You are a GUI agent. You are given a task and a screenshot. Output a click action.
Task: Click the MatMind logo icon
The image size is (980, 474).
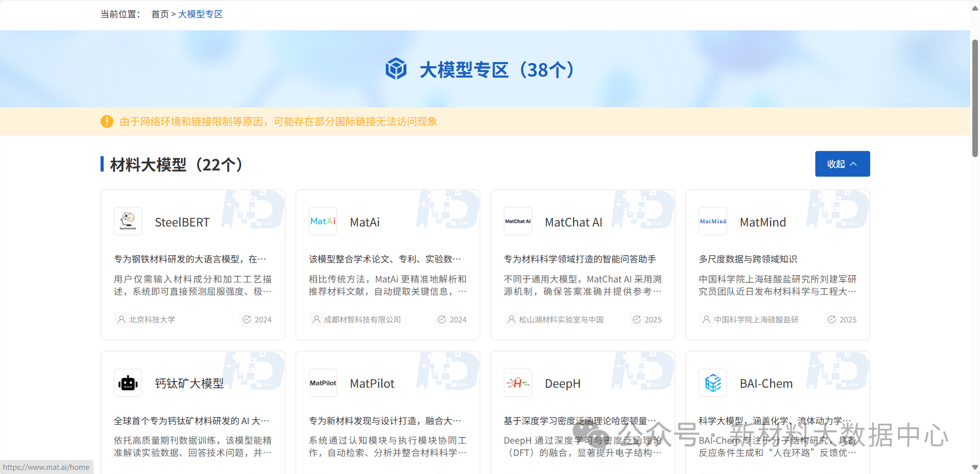click(x=713, y=221)
